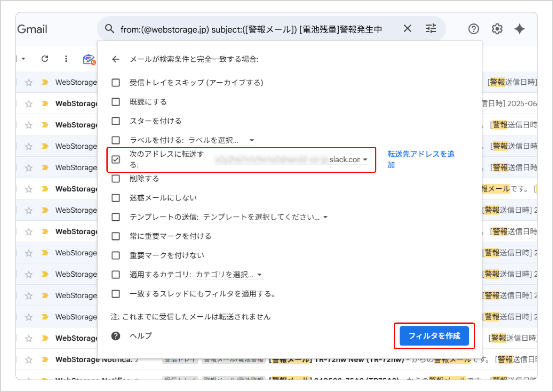Screen dimensions: 553x392
Task: Open the three-dot more menu
Action: [66, 59]
